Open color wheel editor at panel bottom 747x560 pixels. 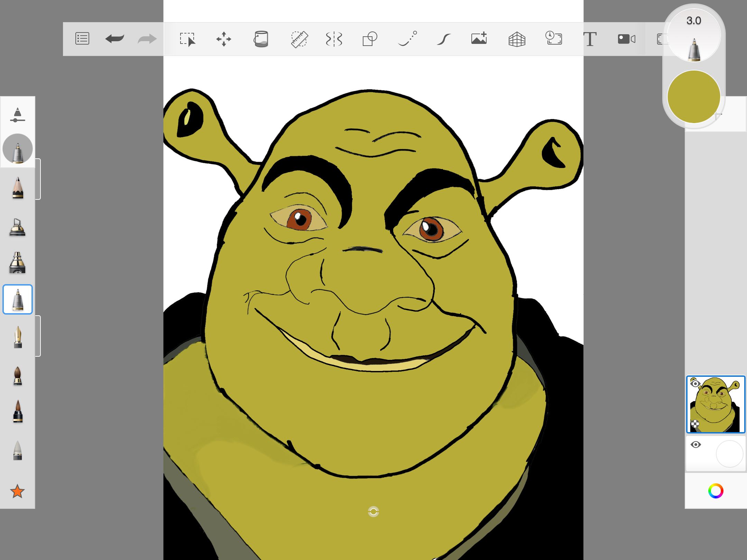716,491
